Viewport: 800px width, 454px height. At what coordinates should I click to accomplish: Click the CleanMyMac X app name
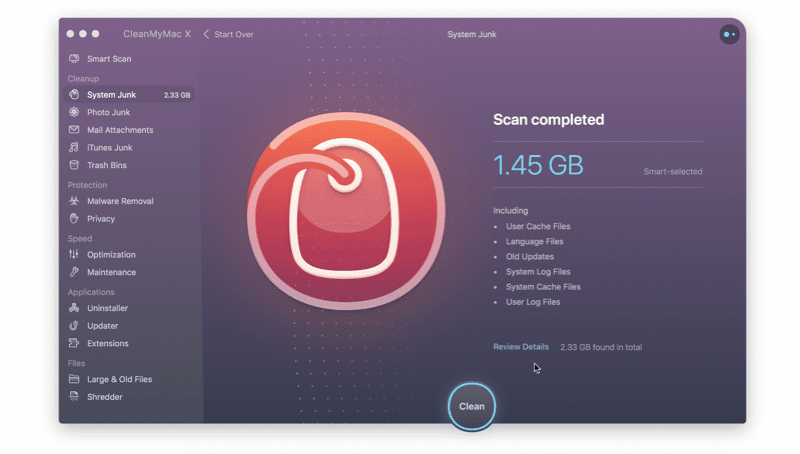tap(157, 34)
